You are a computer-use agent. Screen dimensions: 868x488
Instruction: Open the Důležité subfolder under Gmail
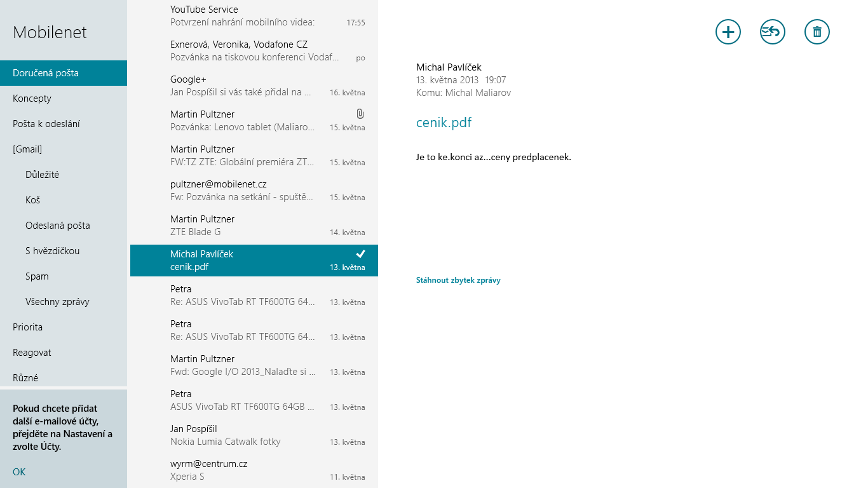coord(43,174)
